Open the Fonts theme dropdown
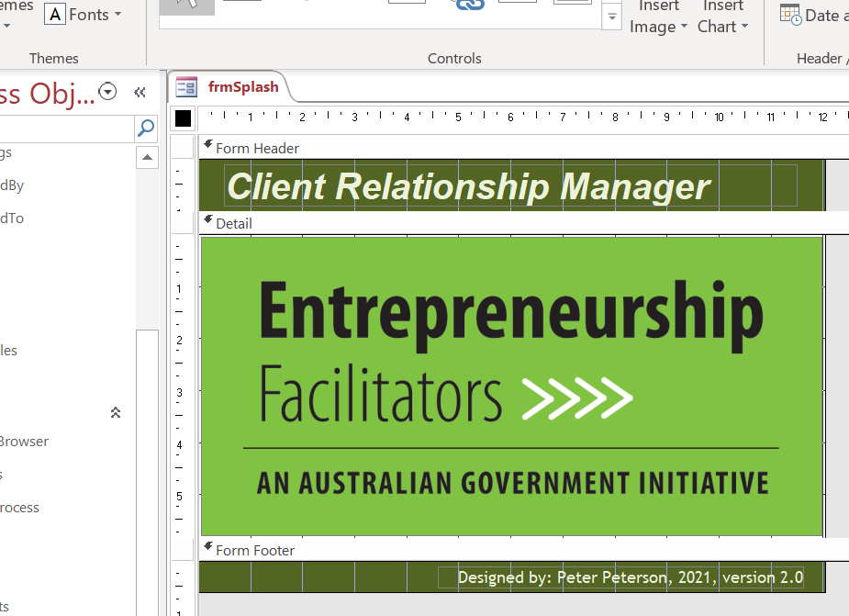This screenshot has width=849, height=616. tap(84, 14)
